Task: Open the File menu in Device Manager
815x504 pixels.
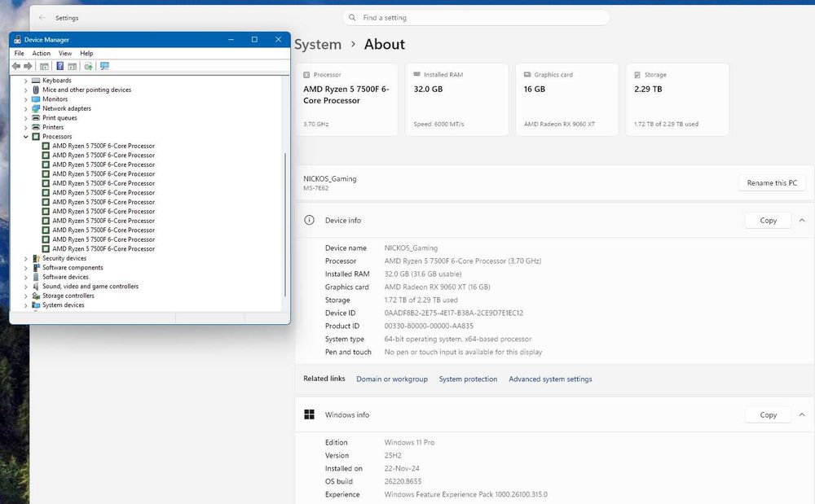Action: [x=20, y=54]
